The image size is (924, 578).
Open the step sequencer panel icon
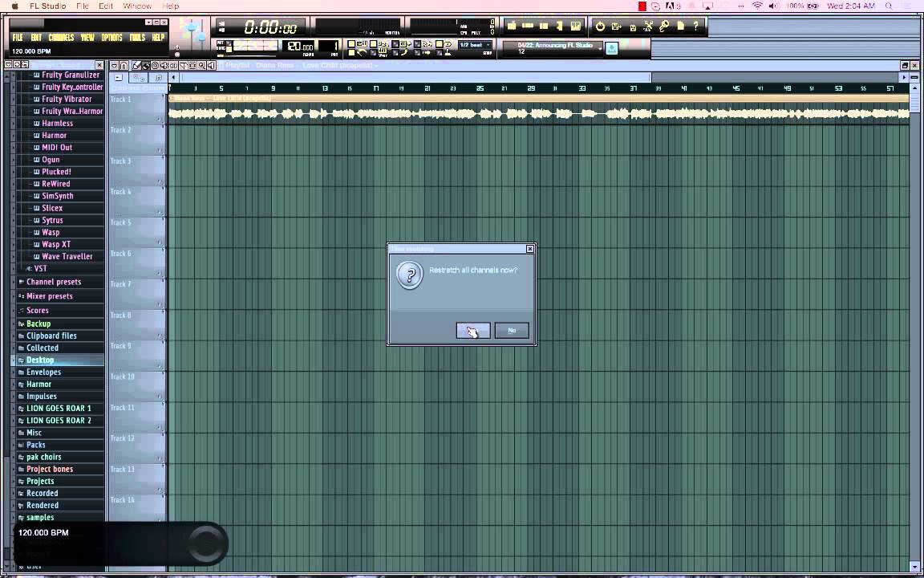528,26
